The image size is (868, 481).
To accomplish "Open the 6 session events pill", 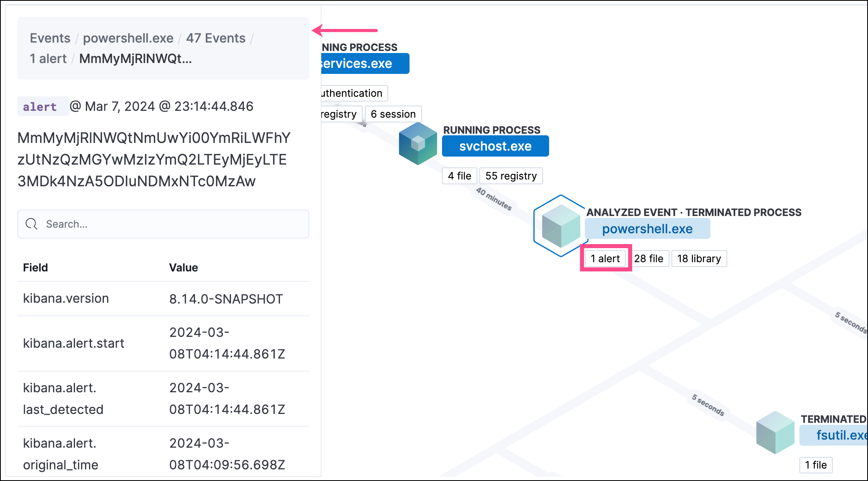I will 393,114.
